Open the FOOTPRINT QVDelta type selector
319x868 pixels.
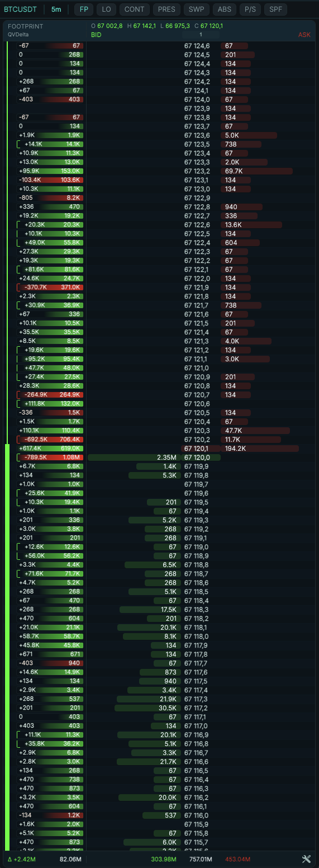click(x=26, y=30)
